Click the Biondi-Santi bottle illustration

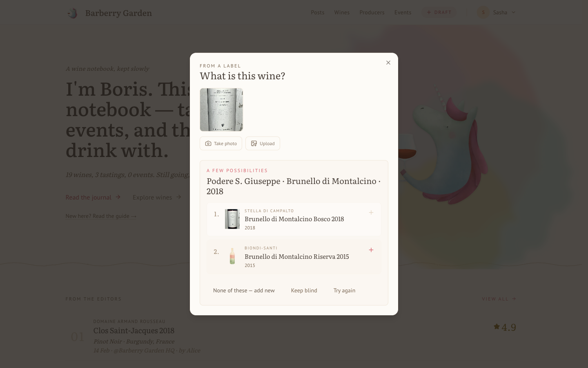(232, 256)
